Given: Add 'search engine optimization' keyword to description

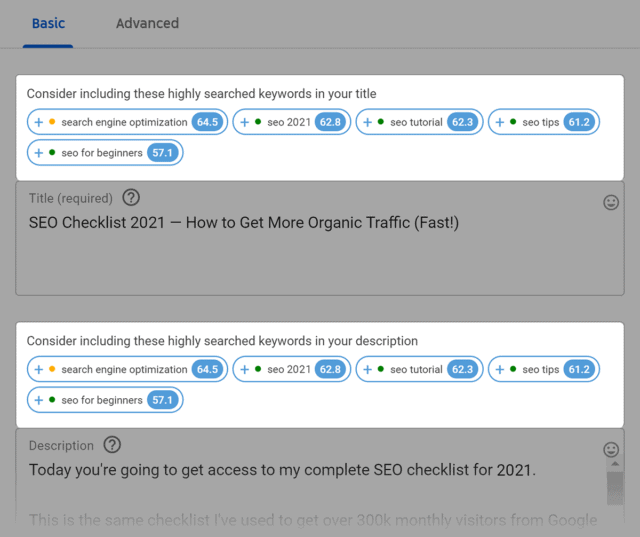Looking at the screenshot, I should (x=124, y=369).
